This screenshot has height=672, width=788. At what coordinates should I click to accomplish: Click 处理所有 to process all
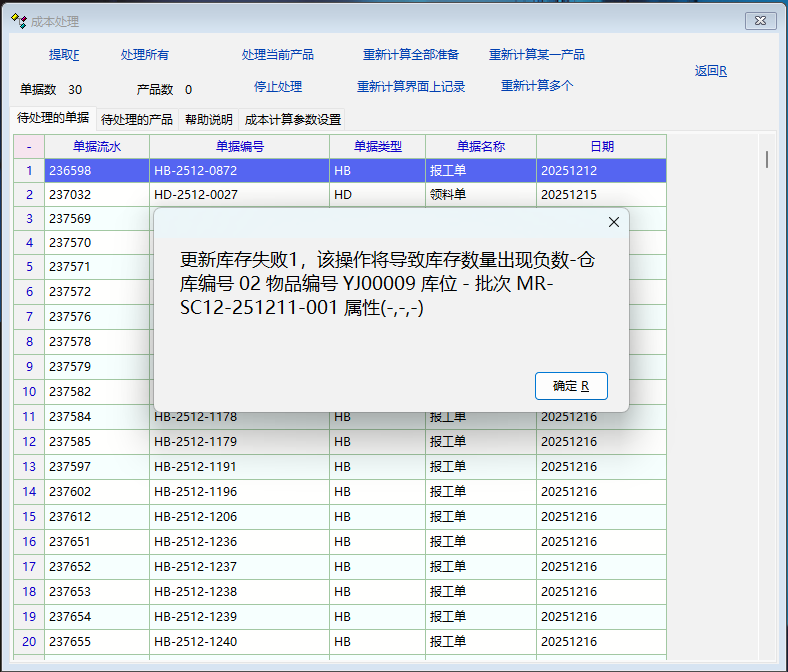145,55
